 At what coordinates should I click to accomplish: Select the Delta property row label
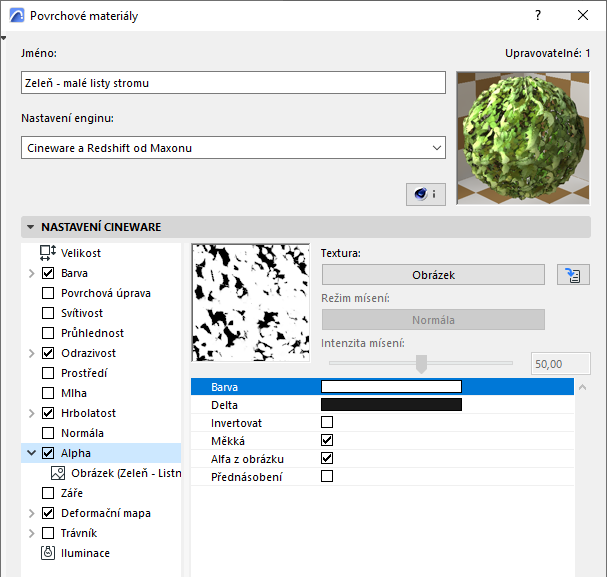[225, 405]
